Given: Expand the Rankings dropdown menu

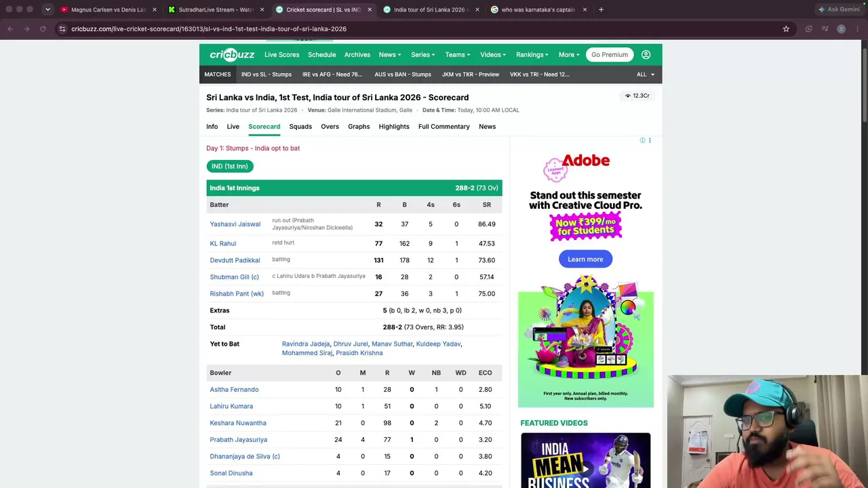Looking at the screenshot, I should click(x=532, y=55).
